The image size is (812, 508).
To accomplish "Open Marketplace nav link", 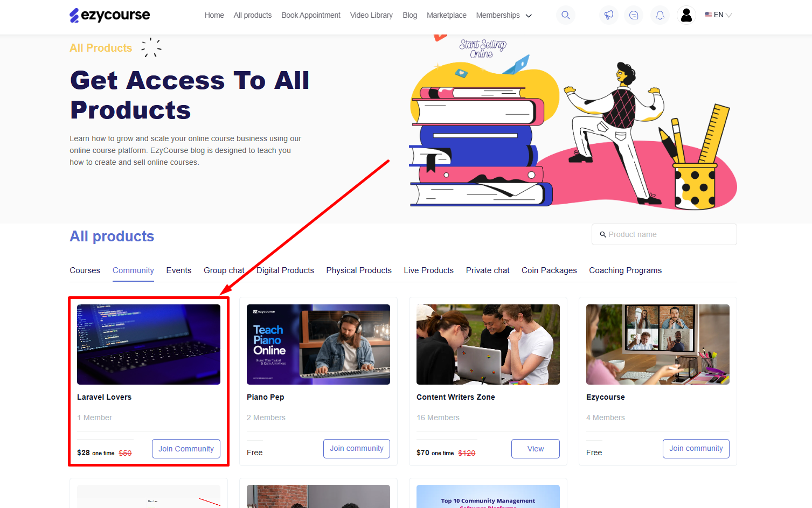I will (446, 15).
